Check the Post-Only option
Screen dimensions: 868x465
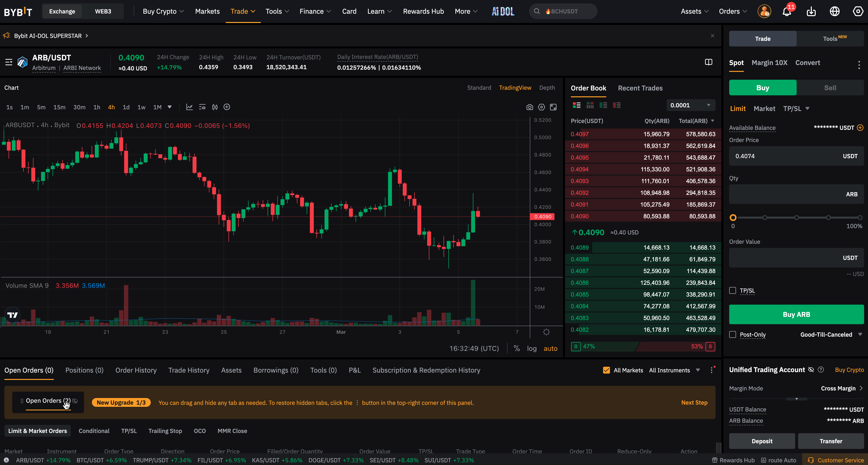pyautogui.click(x=732, y=334)
